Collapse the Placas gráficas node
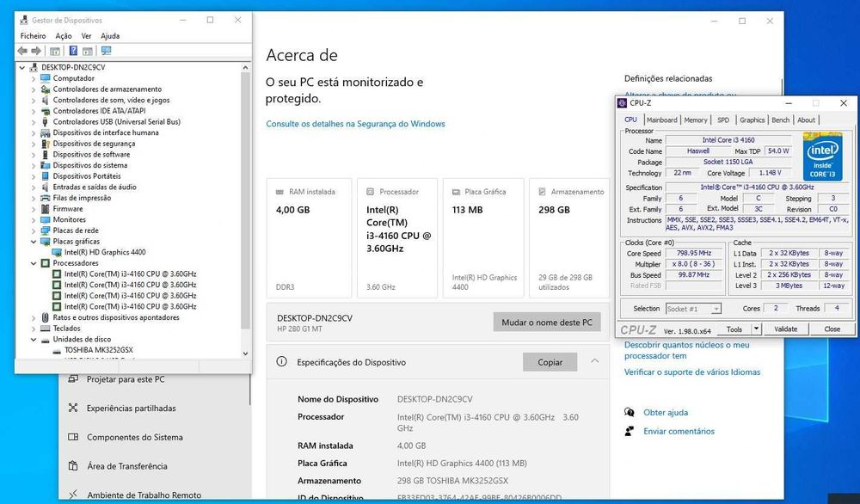860x504 pixels. click(x=34, y=242)
